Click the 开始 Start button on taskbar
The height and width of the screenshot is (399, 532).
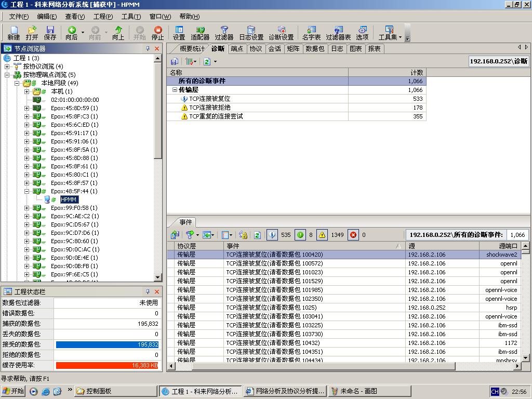(x=13, y=391)
